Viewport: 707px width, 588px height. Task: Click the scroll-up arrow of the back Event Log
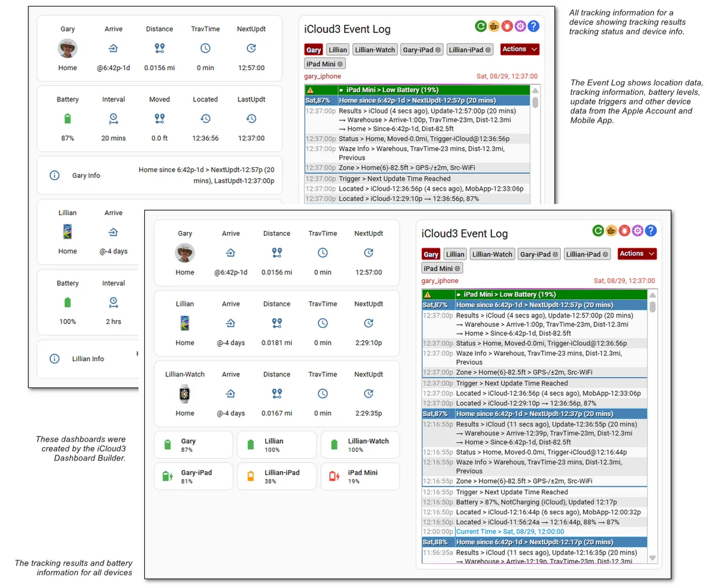[535, 91]
